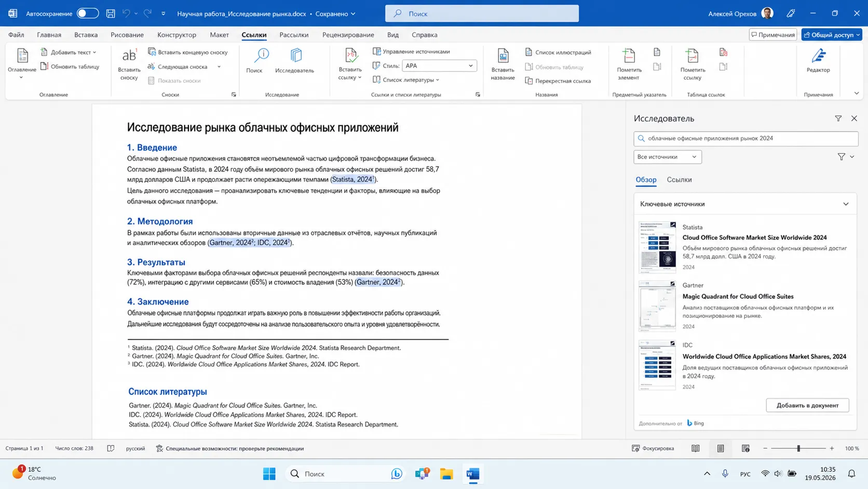Image resolution: width=868 pixels, height=489 pixels.
Task: Click Перекрестная ссылка
Action: click(x=558, y=81)
